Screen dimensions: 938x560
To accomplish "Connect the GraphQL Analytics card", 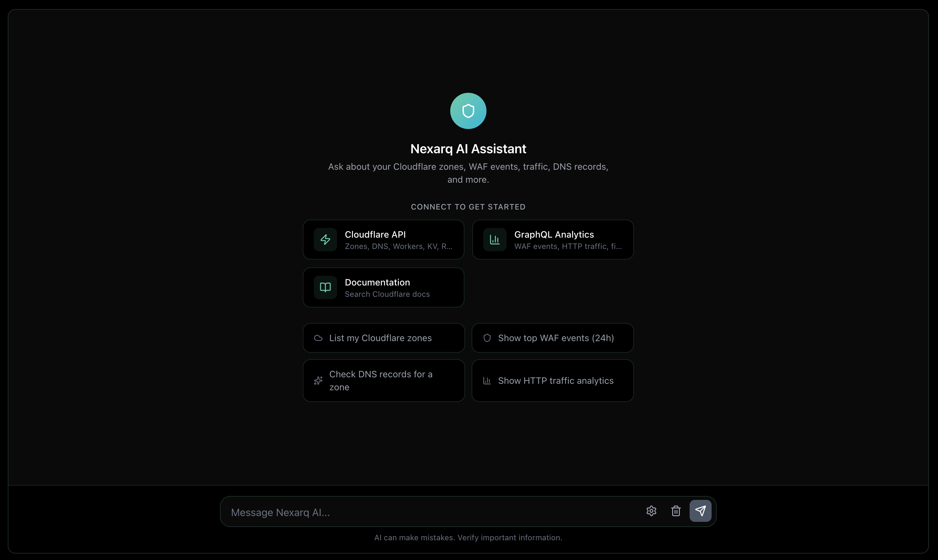I will (552, 240).
